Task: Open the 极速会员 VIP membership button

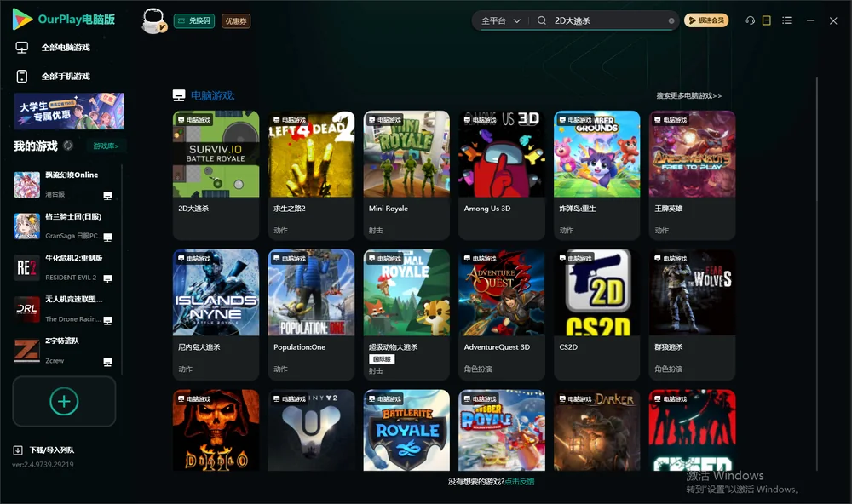Action: click(705, 20)
